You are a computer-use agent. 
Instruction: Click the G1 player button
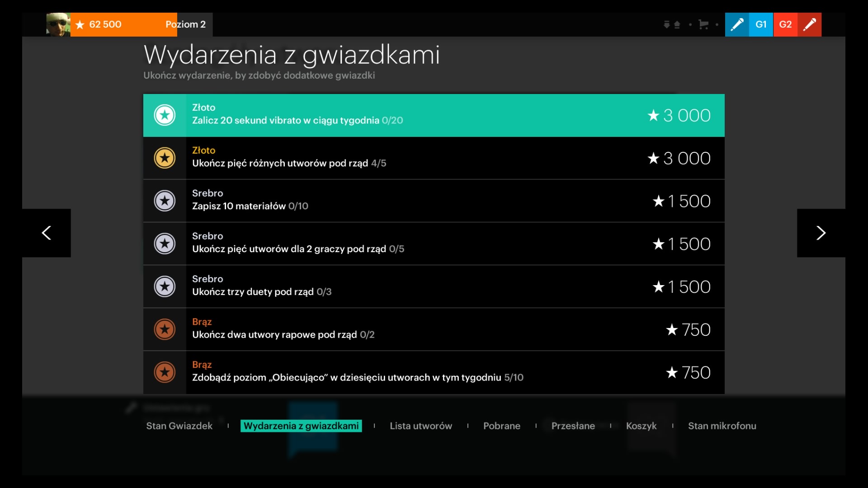pos(761,24)
